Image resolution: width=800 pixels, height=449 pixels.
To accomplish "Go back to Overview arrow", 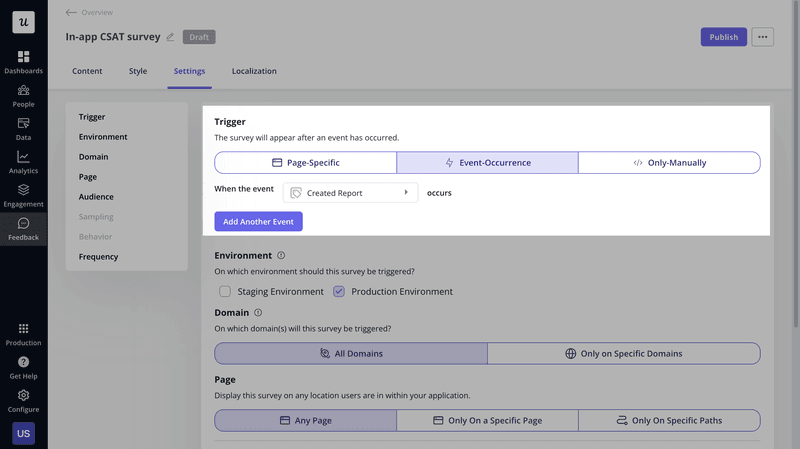I will (x=71, y=12).
